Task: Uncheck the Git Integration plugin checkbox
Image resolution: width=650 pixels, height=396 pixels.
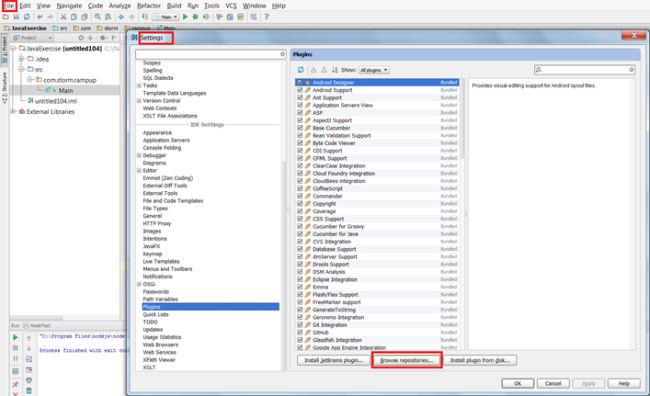Action: tap(300, 325)
